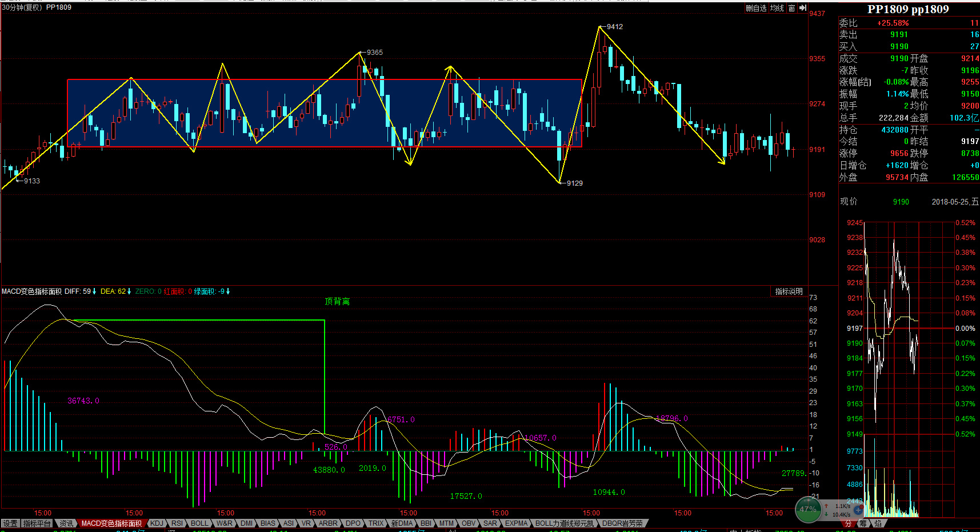Switch to the SAR indicator tab
The width and height of the screenshot is (980, 532).
point(490,523)
